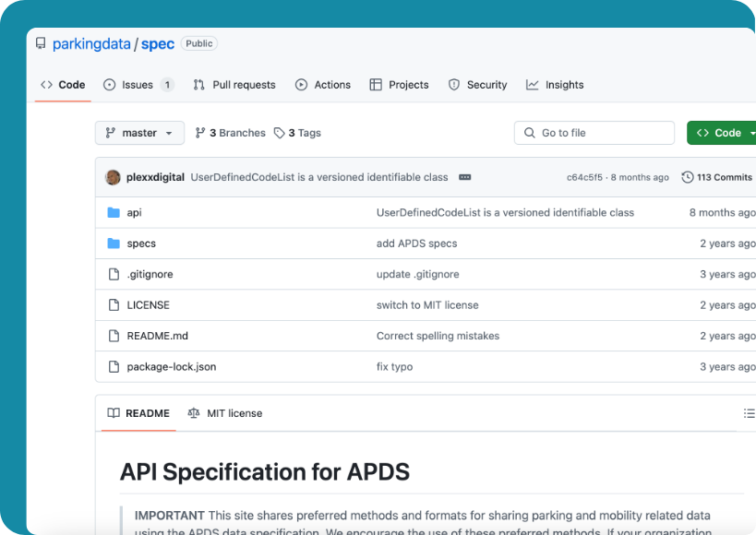Open the 'add APDS specs' commit message
The height and width of the screenshot is (535, 756).
(416, 244)
